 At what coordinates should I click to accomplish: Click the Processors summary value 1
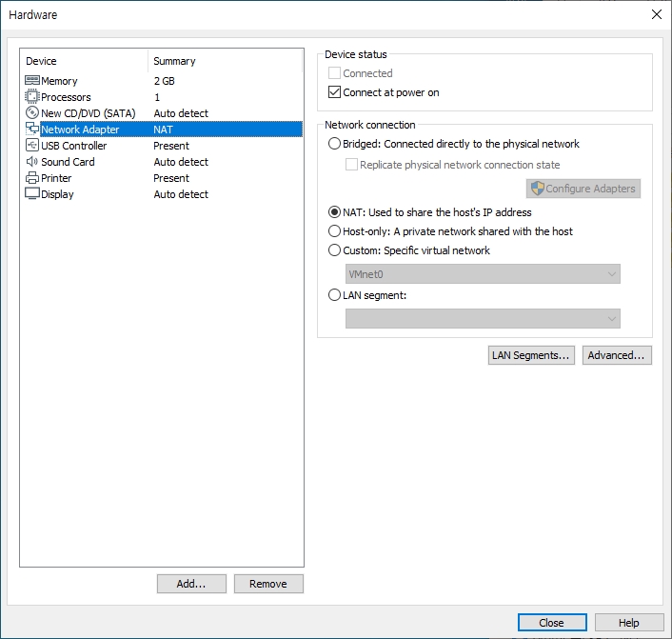(x=157, y=97)
